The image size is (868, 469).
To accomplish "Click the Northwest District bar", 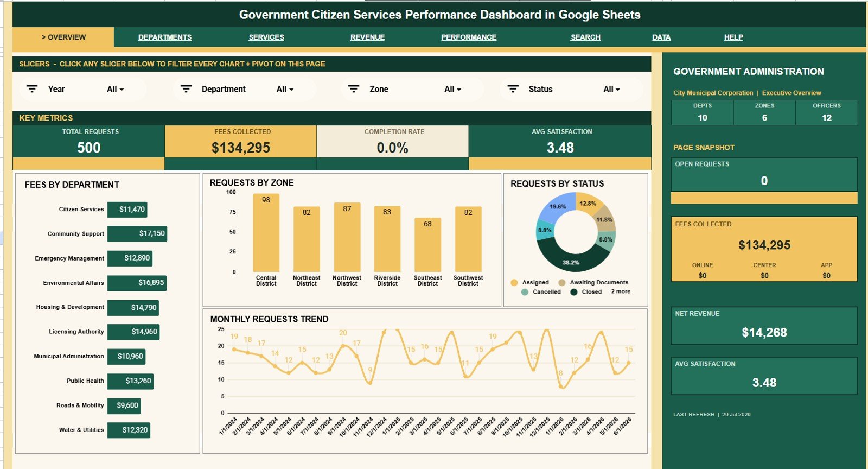I will pos(347,237).
